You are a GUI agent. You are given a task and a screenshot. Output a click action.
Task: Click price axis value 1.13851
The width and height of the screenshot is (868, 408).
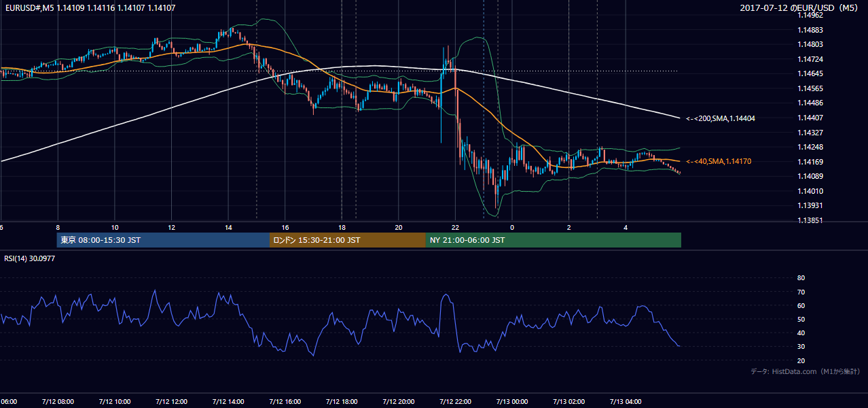[810, 220]
